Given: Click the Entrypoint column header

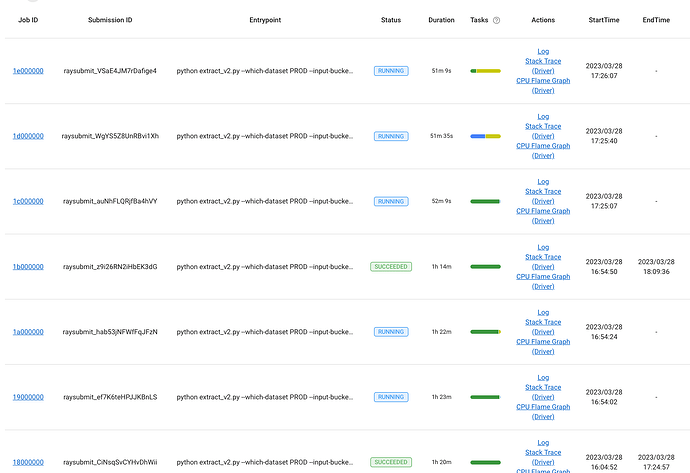Looking at the screenshot, I should tap(265, 20).
